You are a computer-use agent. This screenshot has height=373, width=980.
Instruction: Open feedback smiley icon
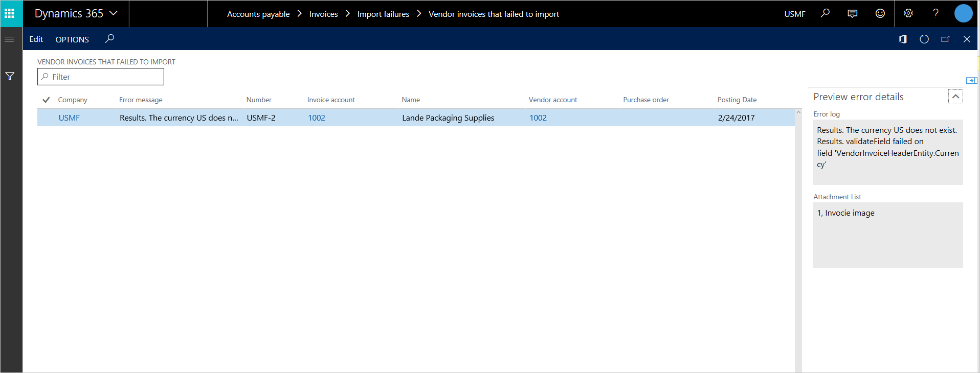[x=880, y=13]
